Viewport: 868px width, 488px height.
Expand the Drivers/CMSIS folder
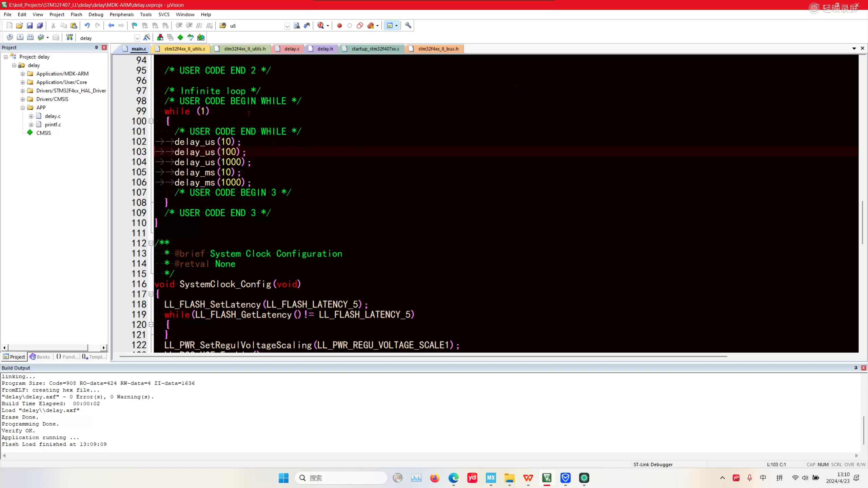point(23,99)
